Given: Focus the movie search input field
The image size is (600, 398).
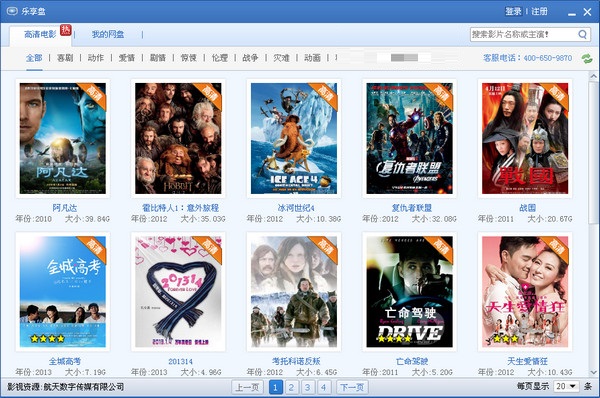Looking at the screenshot, I should 523,34.
